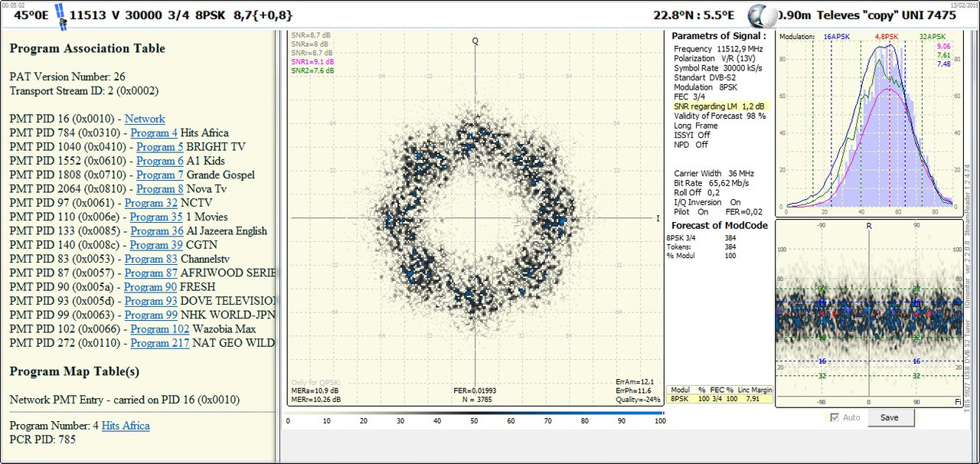980x464 pixels.
Task: Open Hits Africa link under Program Number
Action: 126,426
